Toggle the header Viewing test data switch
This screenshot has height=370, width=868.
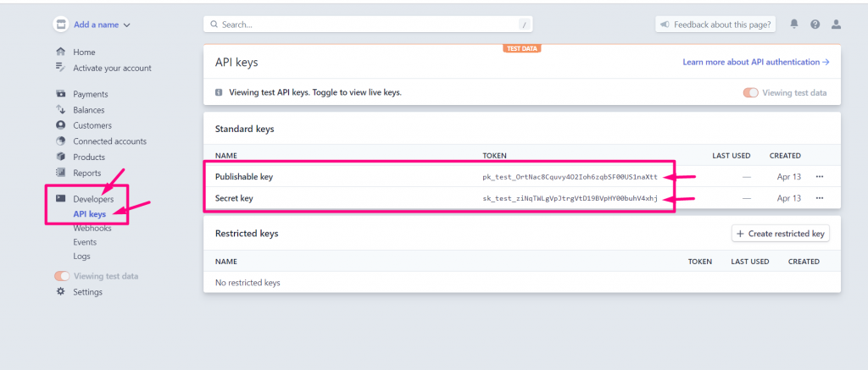tap(751, 92)
